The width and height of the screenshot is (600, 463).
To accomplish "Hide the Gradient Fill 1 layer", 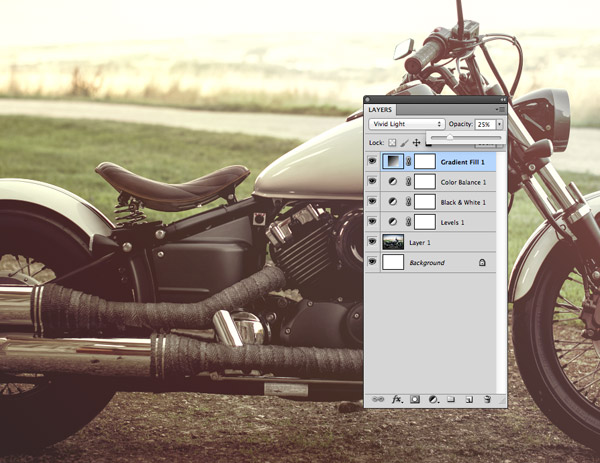I will (373, 161).
